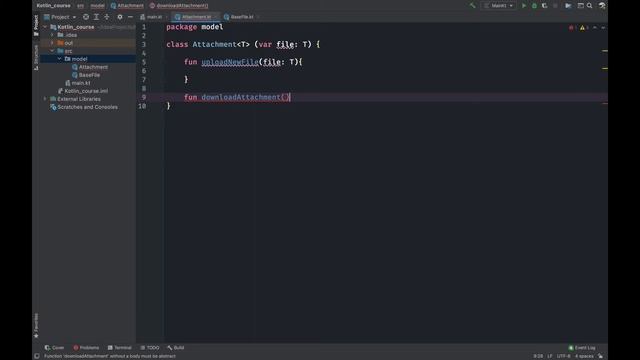Screen dimensions: 640x360
Task: Click Kotlin_course breadcrumb in navigation bar
Action: [53, 6]
